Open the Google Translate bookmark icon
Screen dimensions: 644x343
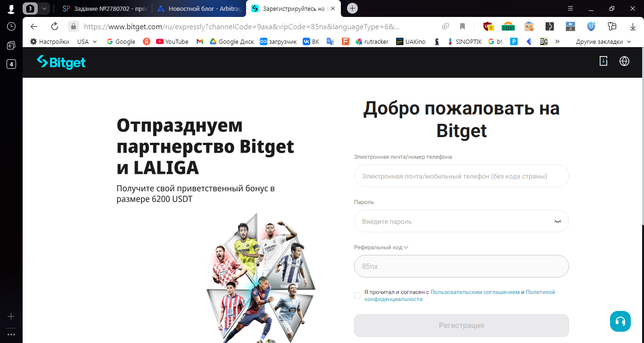pyautogui.click(x=330, y=41)
